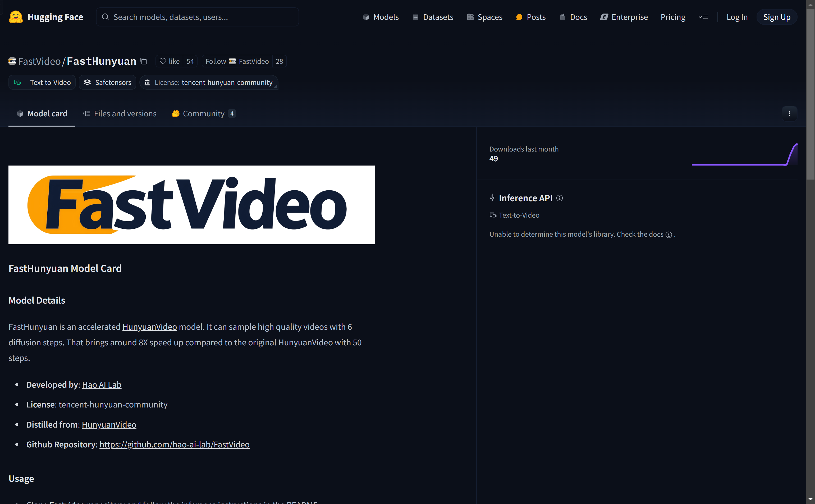Click Text-to-Video under Inference API
This screenshot has width=815, height=504.
click(514, 215)
